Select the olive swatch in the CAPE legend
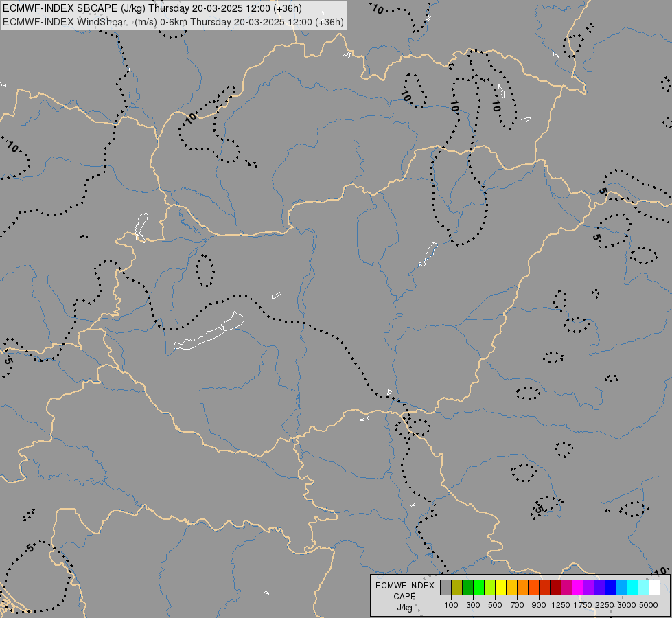Viewport: 672px width, 618px height. pyautogui.click(x=457, y=588)
